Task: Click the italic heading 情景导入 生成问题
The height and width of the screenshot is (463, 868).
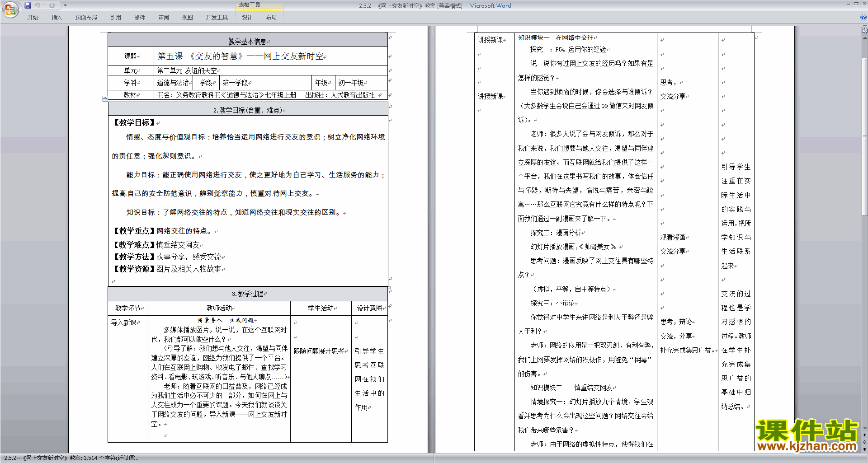Action: tap(226, 320)
